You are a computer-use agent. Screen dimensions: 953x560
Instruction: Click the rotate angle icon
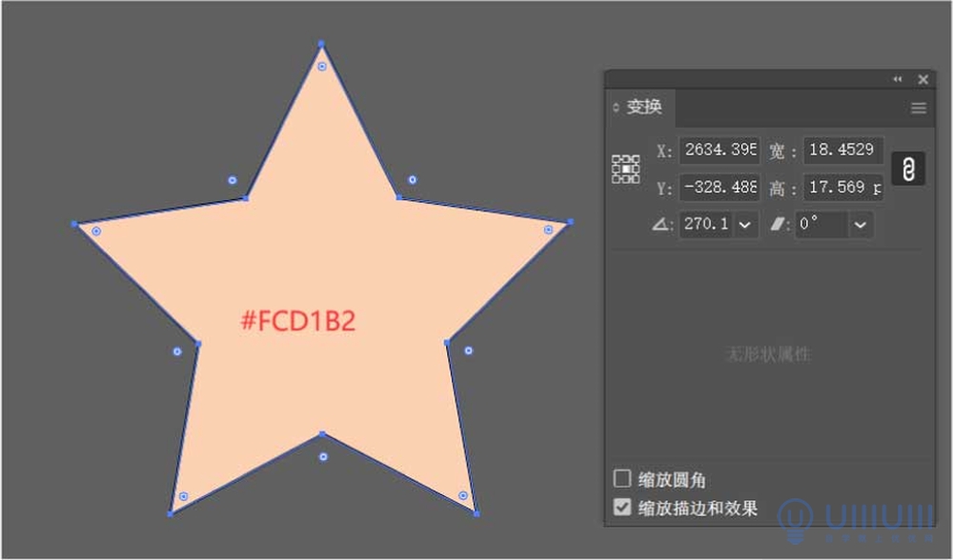(x=661, y=225)
